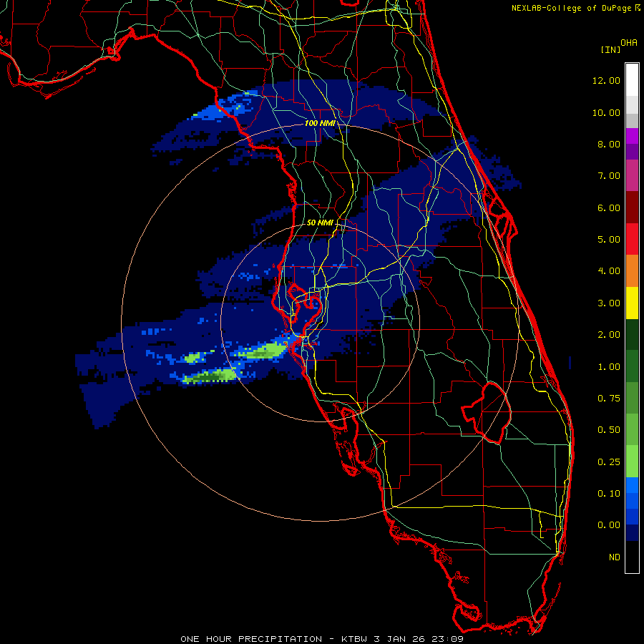This screenshot has height=644, width=644.
Task: Click the 0.75 legend value
Action: 609,399
